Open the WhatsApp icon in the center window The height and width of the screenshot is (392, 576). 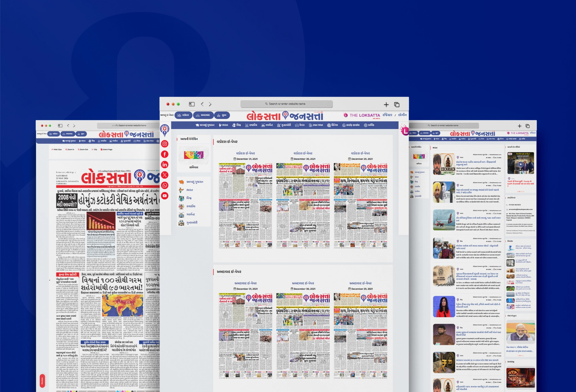tap(165, 185)
